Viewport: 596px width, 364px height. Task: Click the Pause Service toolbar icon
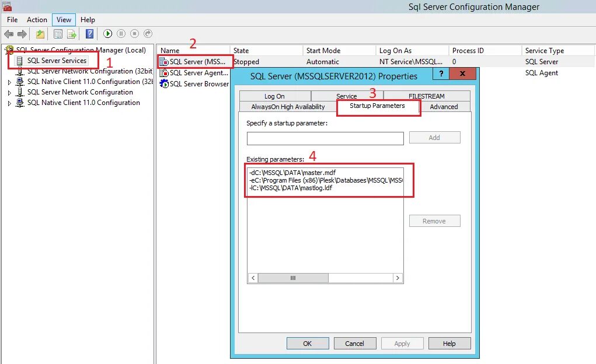121,34
